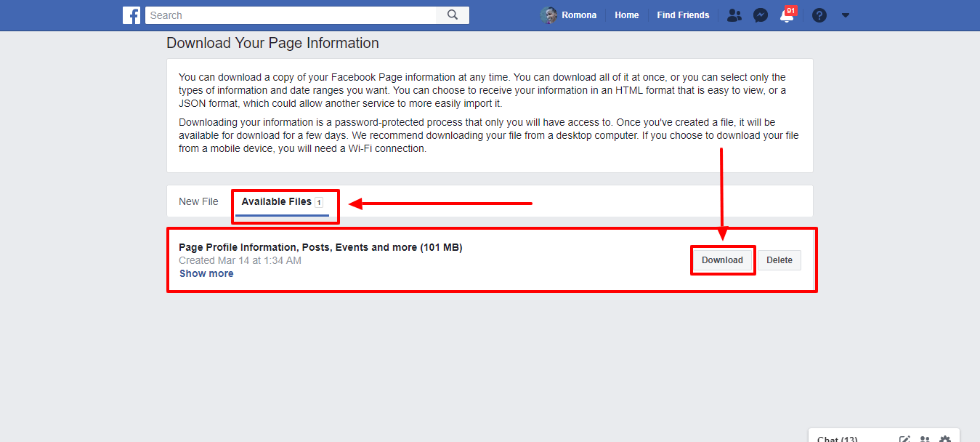Viewport: 980px width, 442px height.
Task: Delete the available file
Action: 779,260
